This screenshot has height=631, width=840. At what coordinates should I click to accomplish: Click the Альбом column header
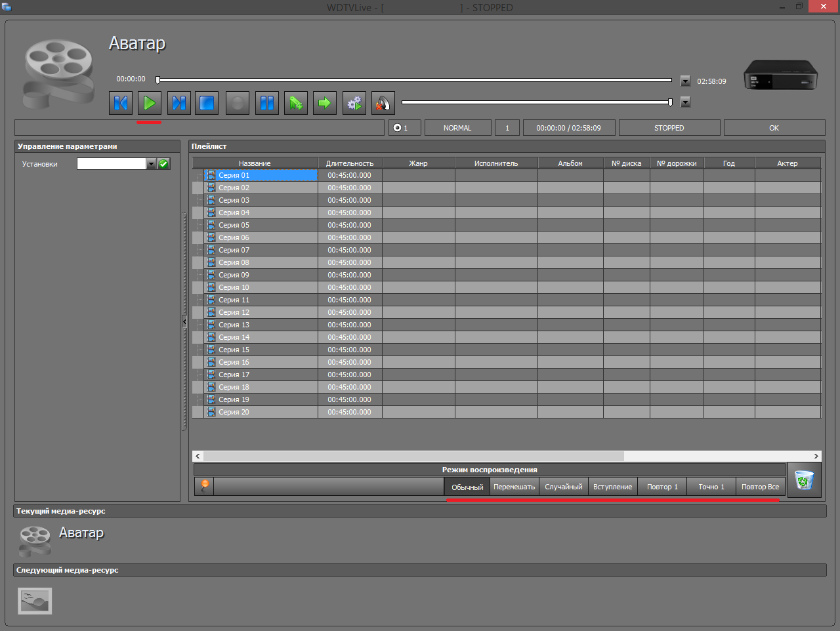click(570, 163)
